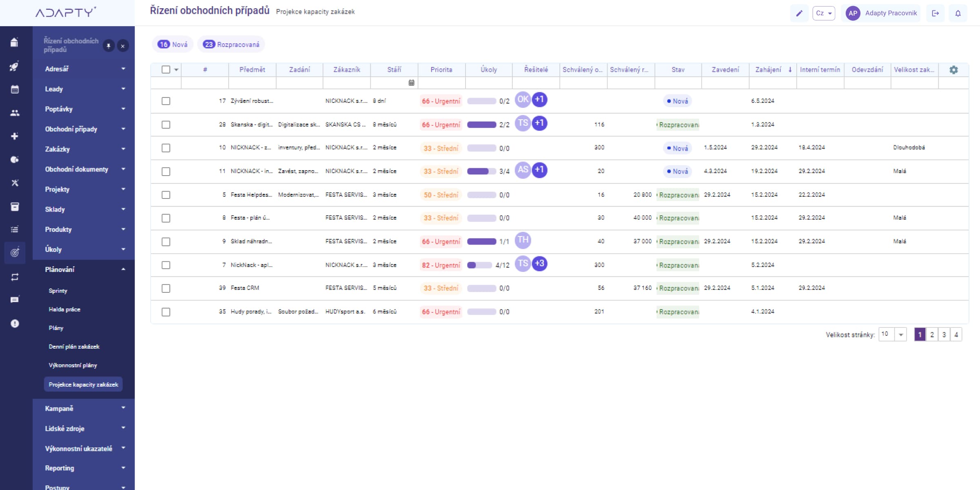Click the home icon in left sidebar
980x490 pixels.
pyautogui.click(x=15, y=42)
